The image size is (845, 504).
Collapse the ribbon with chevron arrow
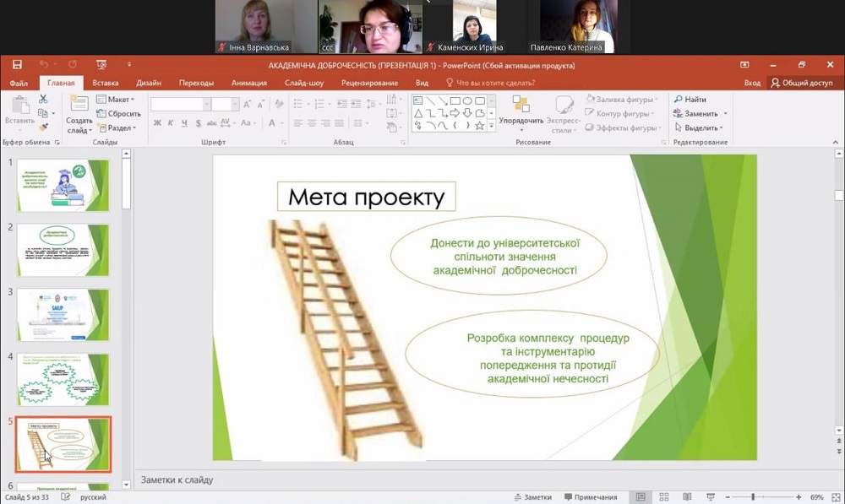[x=836, y=142]
